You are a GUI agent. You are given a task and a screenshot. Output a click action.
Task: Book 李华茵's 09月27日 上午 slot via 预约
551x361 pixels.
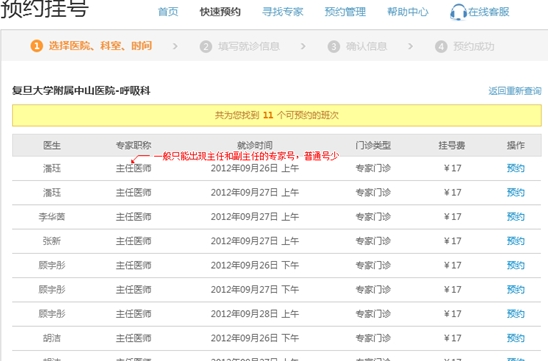coord(516,217)
